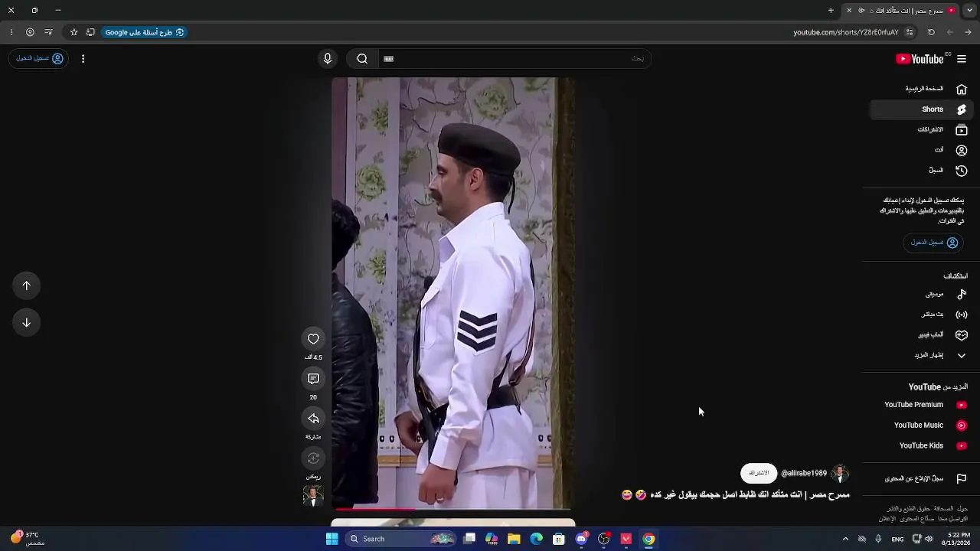Open the Remix option icon
Image resolution: width=980 pixels, height=551 pixels.
click(313, 458)
